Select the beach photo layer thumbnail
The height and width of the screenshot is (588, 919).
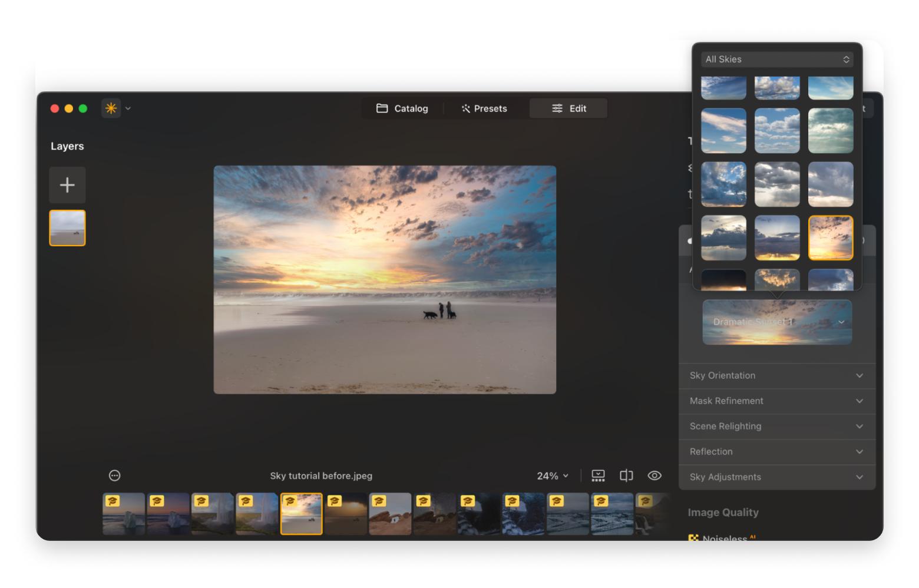click(x=67, y=228)
